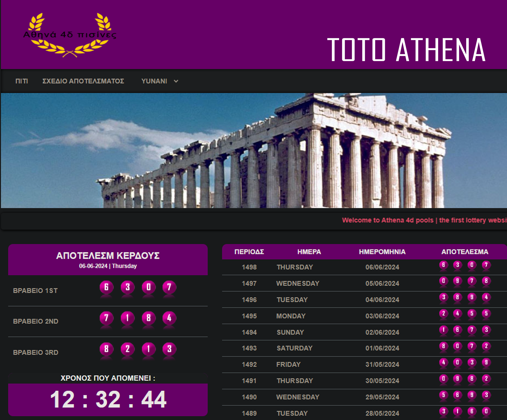Click first result ball 2 in row 1495
The image size is (507, 420).
pyautogui.click(x=444, y=314)
